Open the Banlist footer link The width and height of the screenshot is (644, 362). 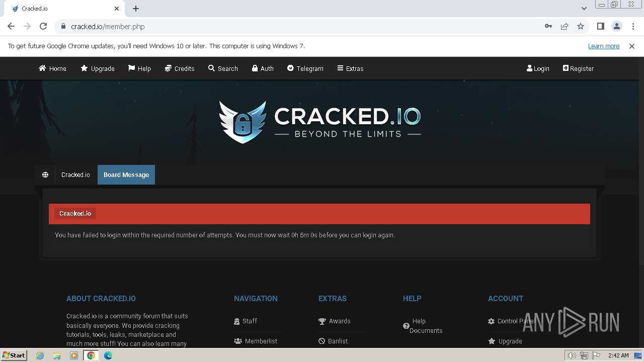click(333, 341)
